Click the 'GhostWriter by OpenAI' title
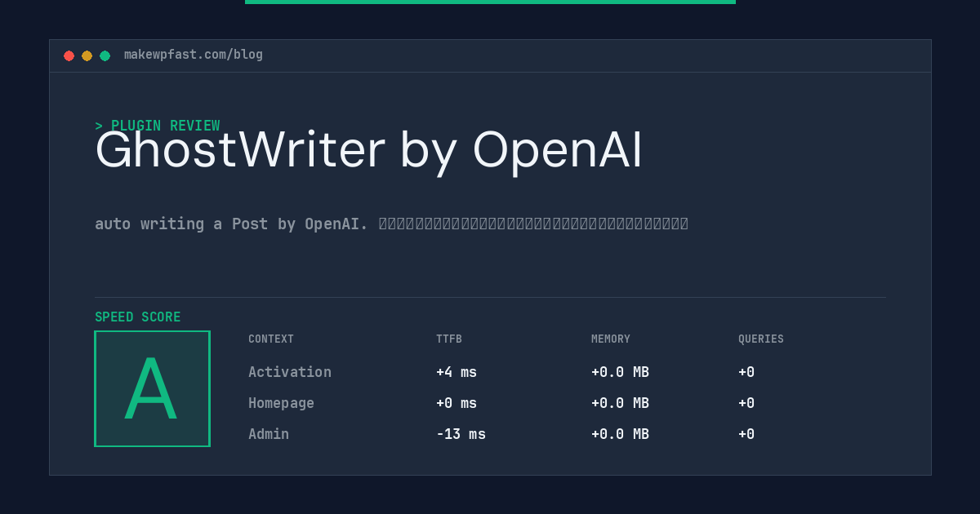 [369, 150]
